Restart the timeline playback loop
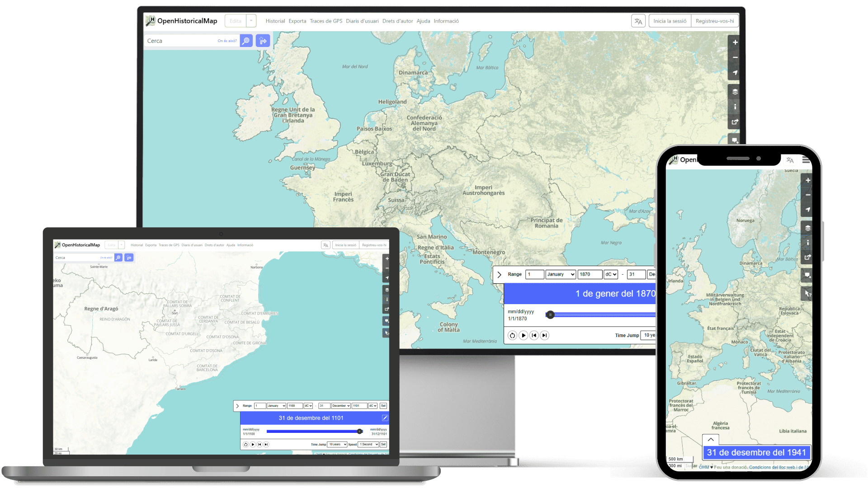Screen dimensions: 868x488 (x=512, y=335)
